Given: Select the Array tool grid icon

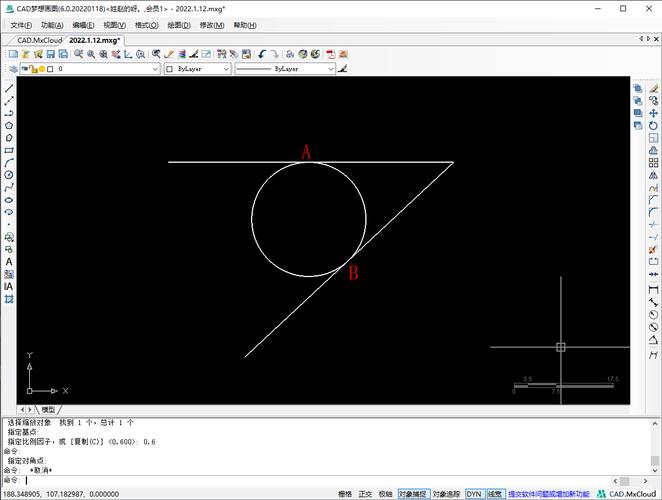Looking at the screenshot, I should pos(653,163).
